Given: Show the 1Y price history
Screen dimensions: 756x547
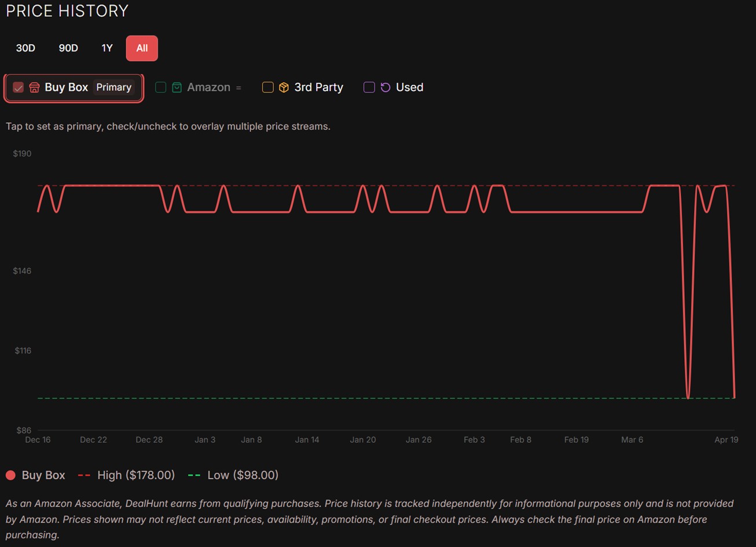Looking at the screenshot, I should tap(107, 48).
